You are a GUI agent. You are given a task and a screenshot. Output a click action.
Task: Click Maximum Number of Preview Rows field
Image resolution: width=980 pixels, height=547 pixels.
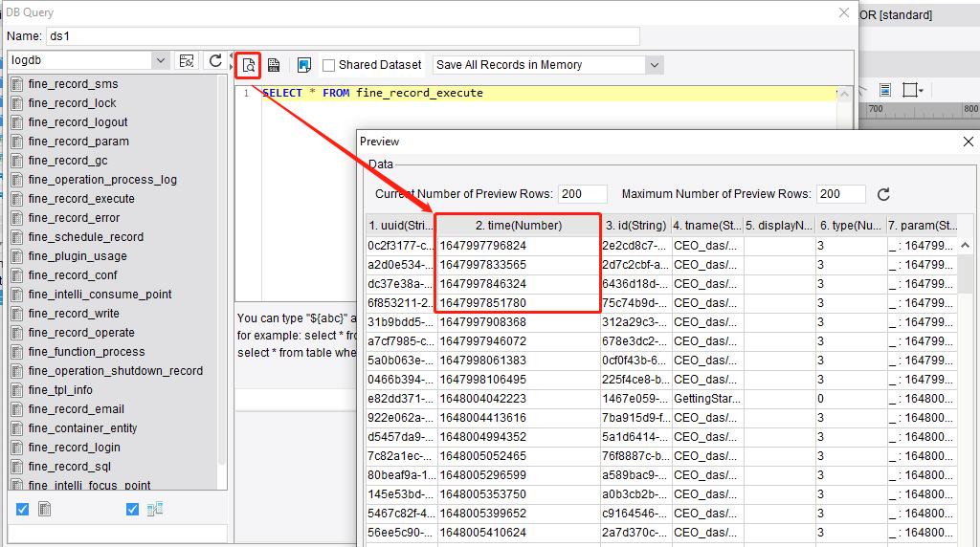[x=840, y=194]
